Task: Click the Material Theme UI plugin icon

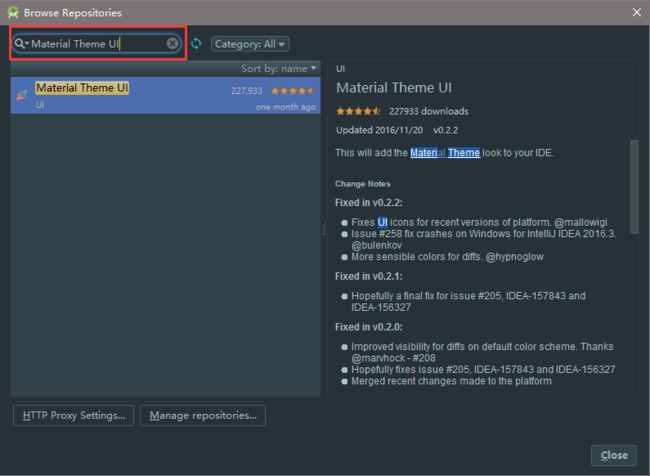Action: click(x=22, y=95)
